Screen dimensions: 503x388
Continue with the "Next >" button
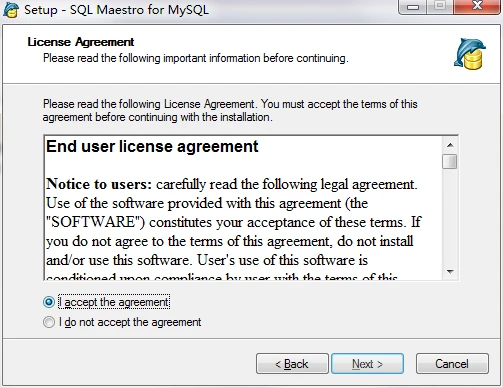[x=367, y=364]
